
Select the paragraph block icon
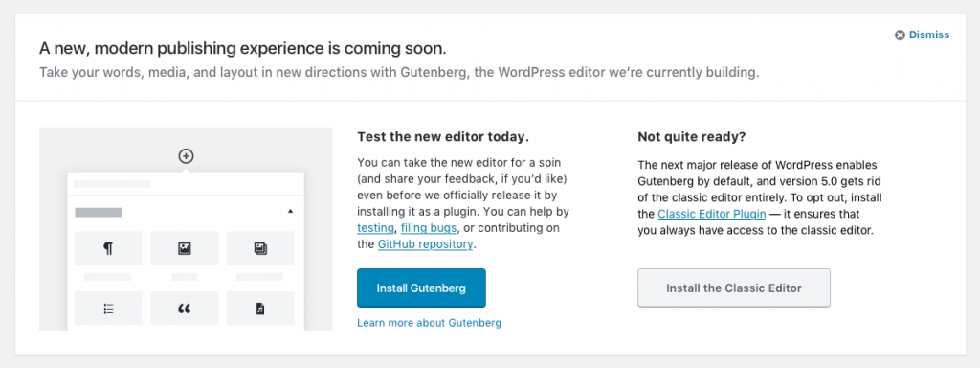[x=108, y=248]
